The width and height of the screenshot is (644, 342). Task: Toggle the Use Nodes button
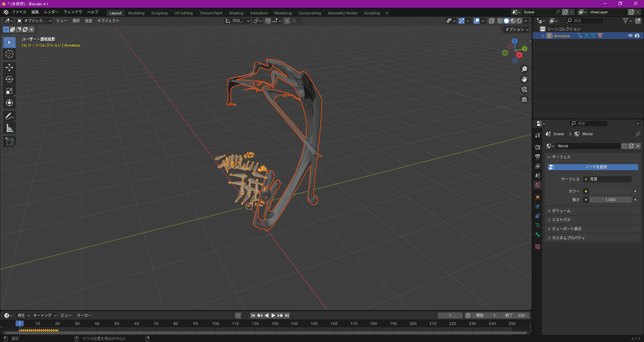[x=593, y=167]
